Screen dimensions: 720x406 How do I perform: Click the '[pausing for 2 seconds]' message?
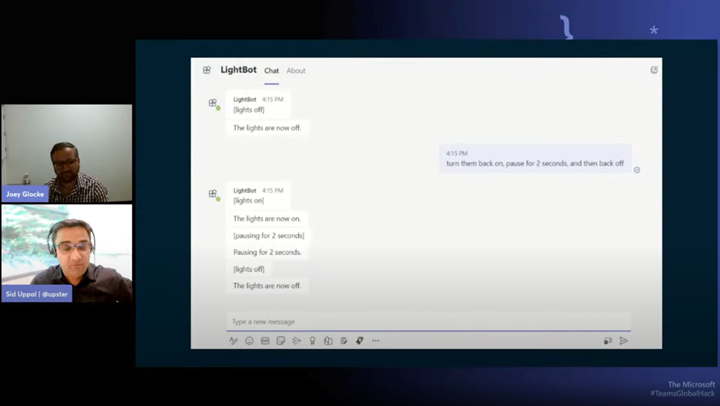[x=269, y=236]
